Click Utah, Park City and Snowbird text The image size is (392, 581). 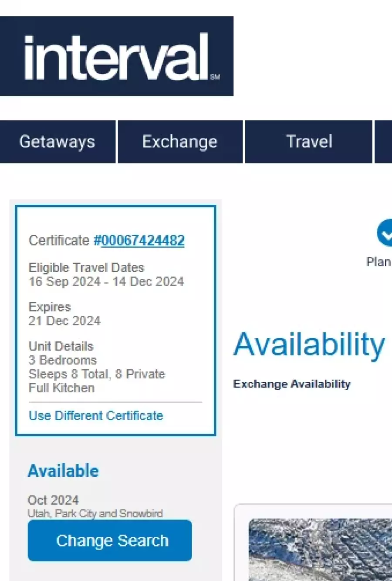point(95,513)
